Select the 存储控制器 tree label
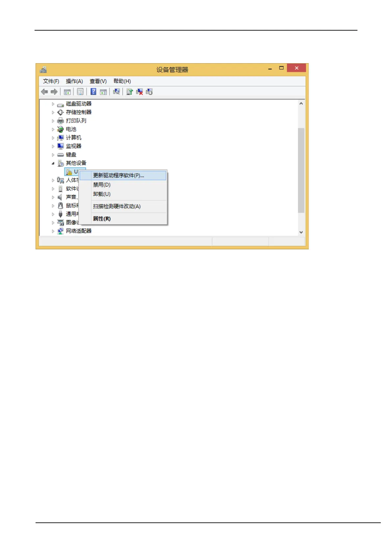The height and width of the screenshot is (554, 392). pos(79,112)
